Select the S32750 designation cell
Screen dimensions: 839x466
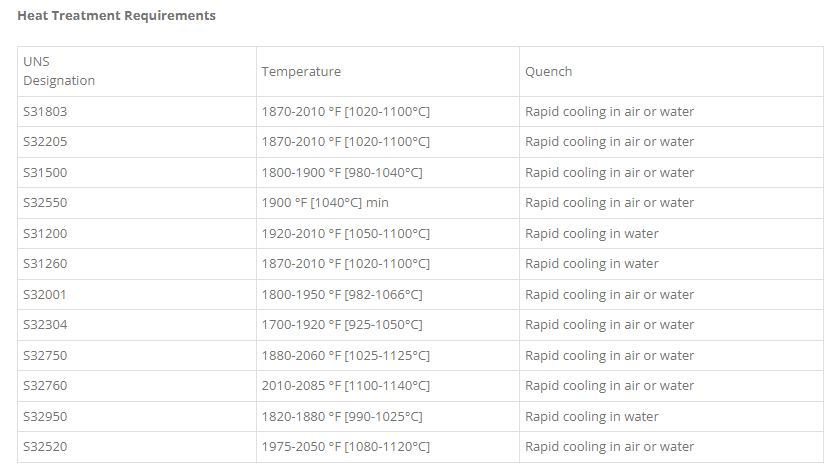[45, 356]
